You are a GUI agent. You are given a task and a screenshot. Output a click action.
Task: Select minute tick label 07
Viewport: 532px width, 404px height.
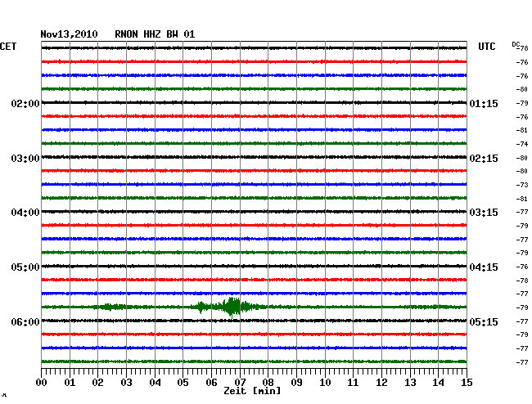(x=240, y=383)
